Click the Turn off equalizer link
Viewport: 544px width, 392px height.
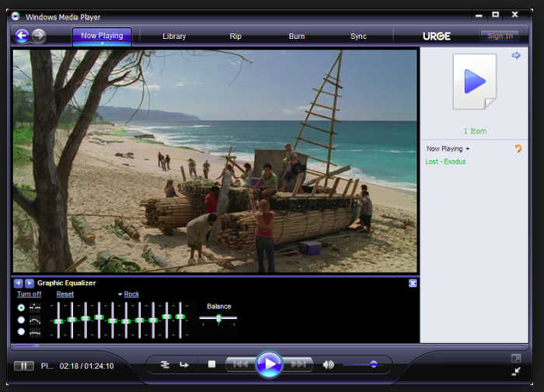(30, 294)
